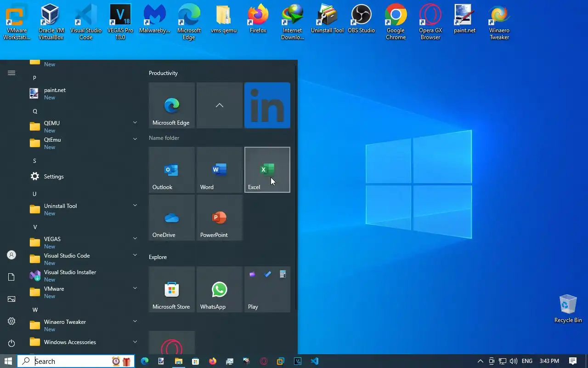
Task: Click the Explore group heading
Action: 158,257
